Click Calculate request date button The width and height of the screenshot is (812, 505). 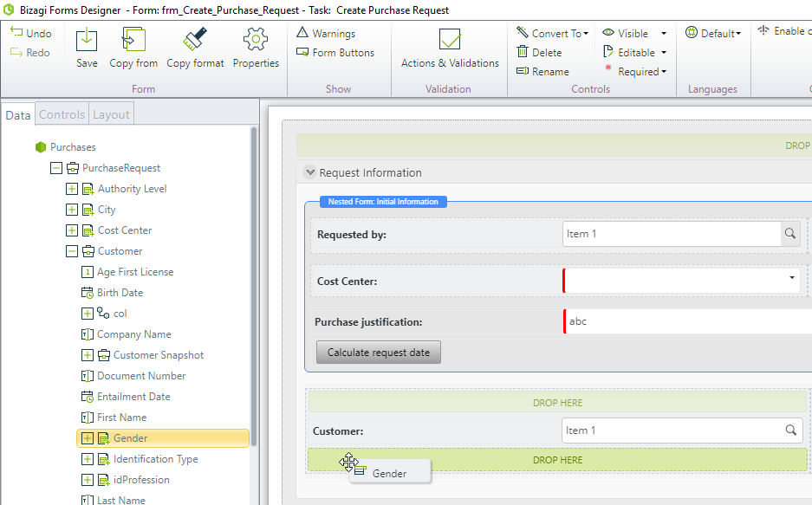(x=379, y=353)
